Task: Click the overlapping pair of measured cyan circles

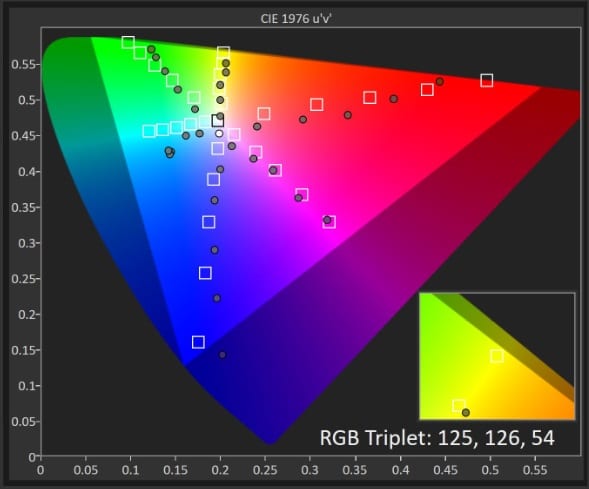Action: [x=169, y=152]
